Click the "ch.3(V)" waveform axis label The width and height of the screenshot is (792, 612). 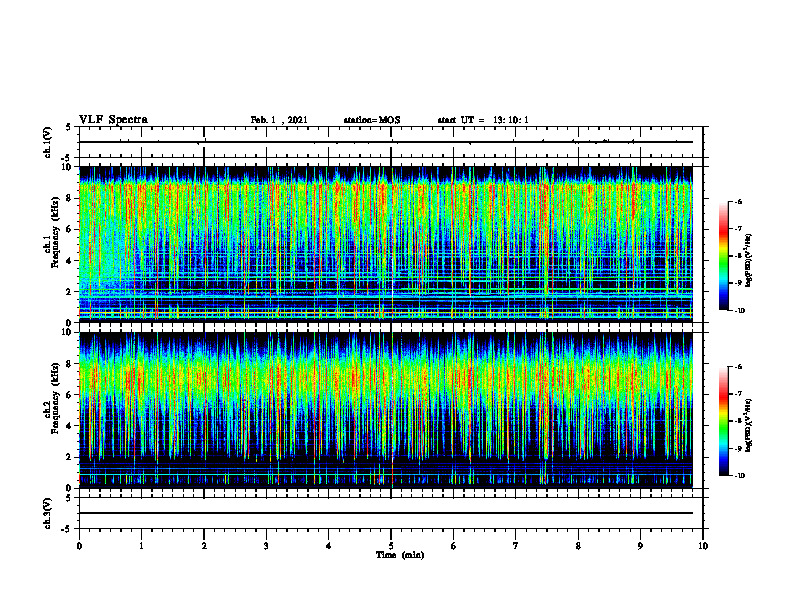(x=48, y=514)
